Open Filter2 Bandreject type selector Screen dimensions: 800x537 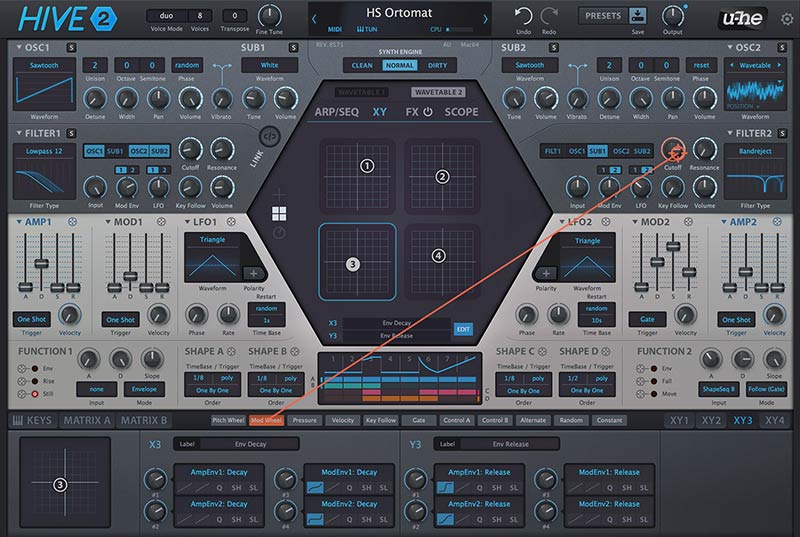755,151
